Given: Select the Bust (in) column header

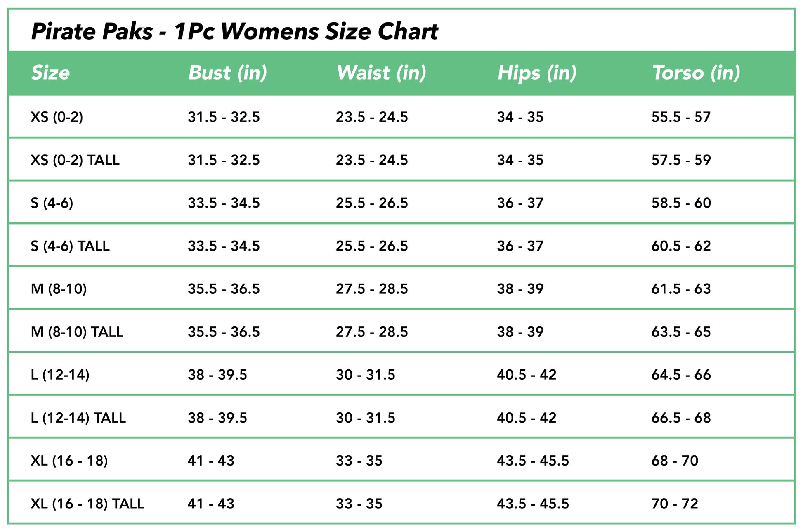Looking at the screenshot, I should 227,73.
